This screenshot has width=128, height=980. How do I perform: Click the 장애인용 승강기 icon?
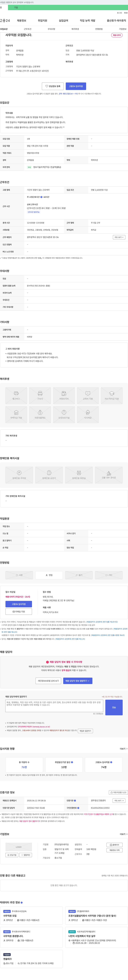pyautogui.click(x=49, y=475)
